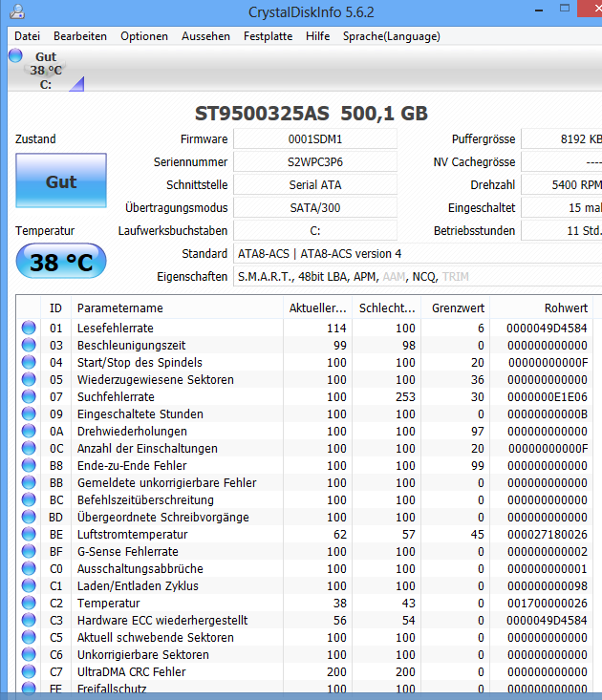Click the ID column header

[55, 308]
